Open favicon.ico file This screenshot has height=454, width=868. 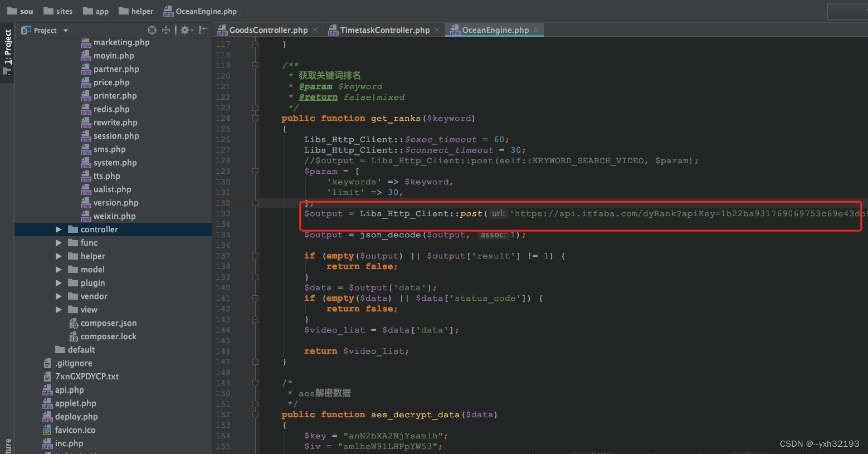(x=69, y=430)
